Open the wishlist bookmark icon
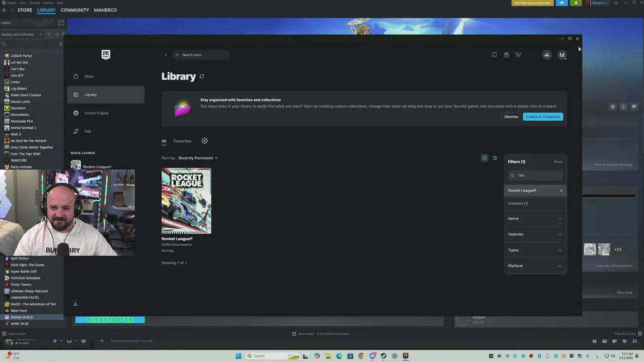This screenshot has height=362, width=644. pyautogui.click(x=494, y=55)
